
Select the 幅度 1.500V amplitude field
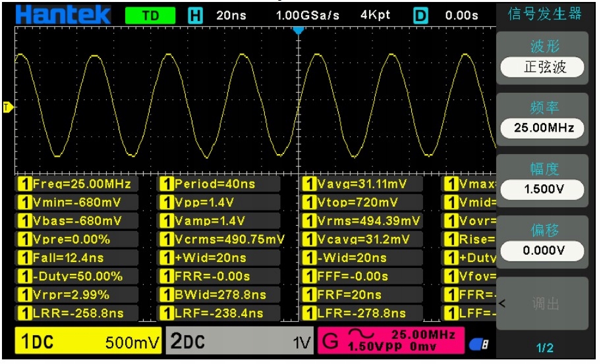point(542,180)
